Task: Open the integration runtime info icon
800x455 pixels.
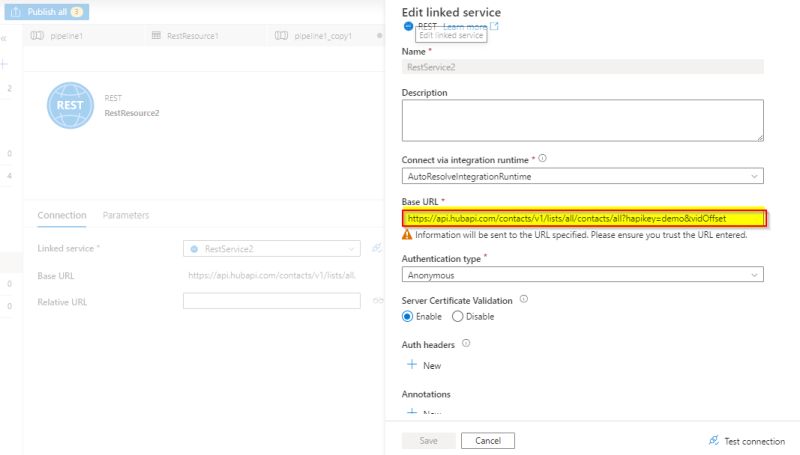Action: click(542, 159)
